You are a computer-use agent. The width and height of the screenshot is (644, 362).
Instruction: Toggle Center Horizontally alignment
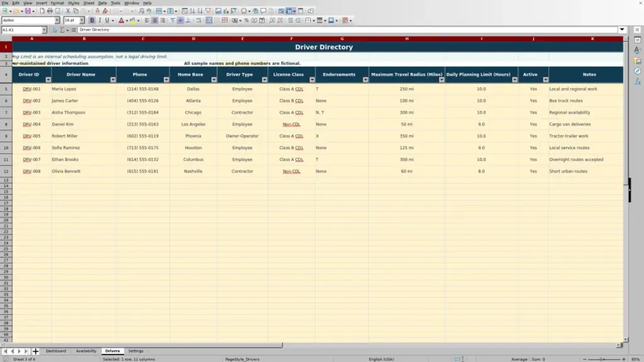[155, 21]
